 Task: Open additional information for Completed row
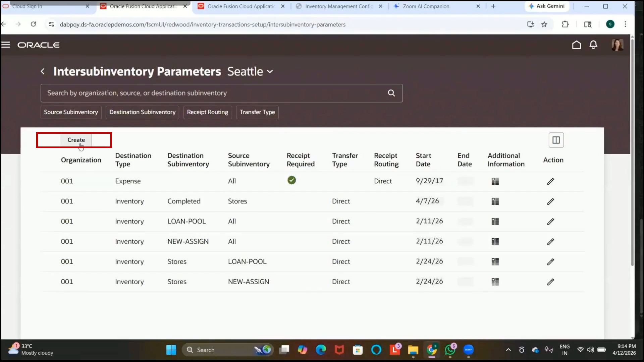click(x=495, y=201)
